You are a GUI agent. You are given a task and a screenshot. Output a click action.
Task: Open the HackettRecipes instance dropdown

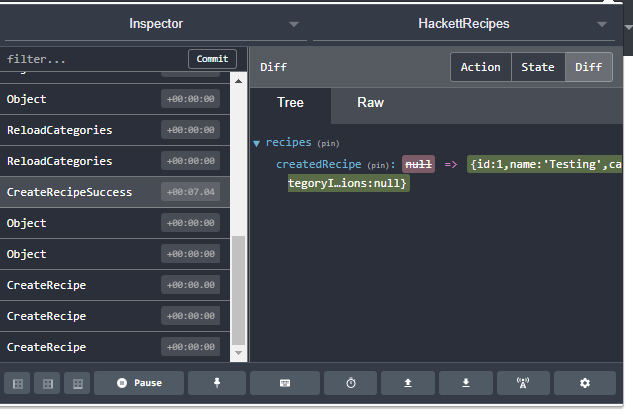click(464, 24)
